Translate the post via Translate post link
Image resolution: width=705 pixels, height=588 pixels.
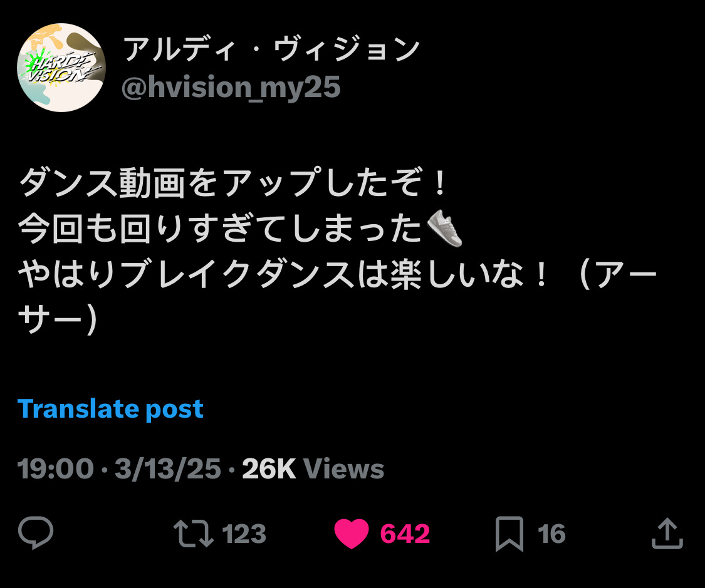pyautogui.click(x=110, y=409)
